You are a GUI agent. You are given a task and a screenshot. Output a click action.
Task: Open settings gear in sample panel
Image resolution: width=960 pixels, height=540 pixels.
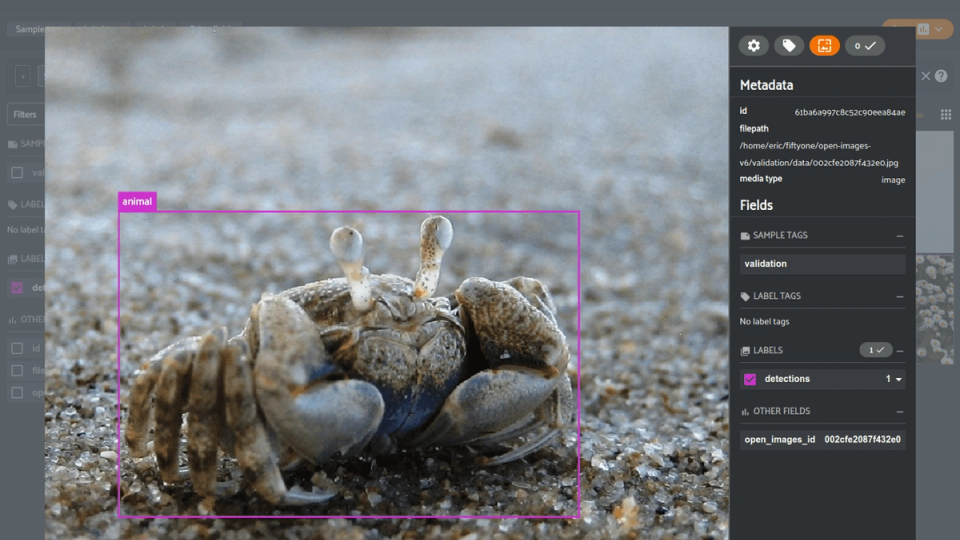[753, 45]
